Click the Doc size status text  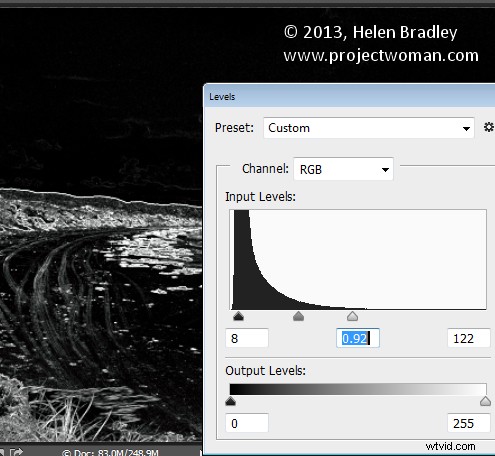click(x=111, y=453)
